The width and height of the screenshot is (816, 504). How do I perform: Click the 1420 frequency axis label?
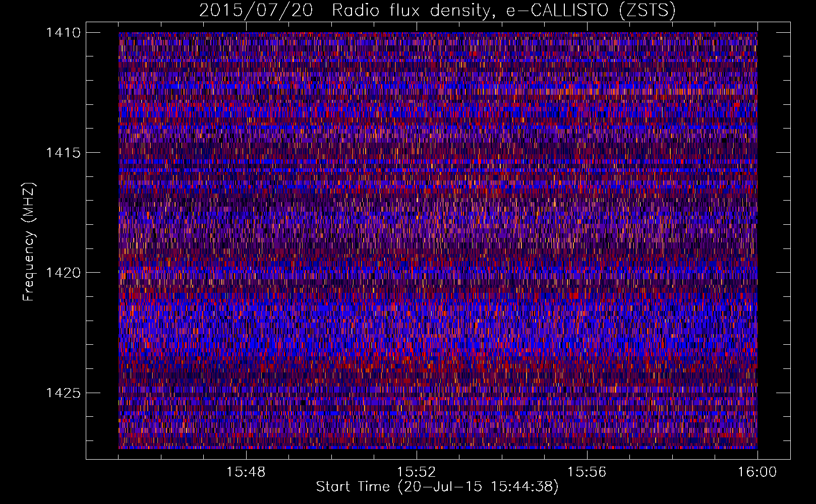(x=63, y=273)
